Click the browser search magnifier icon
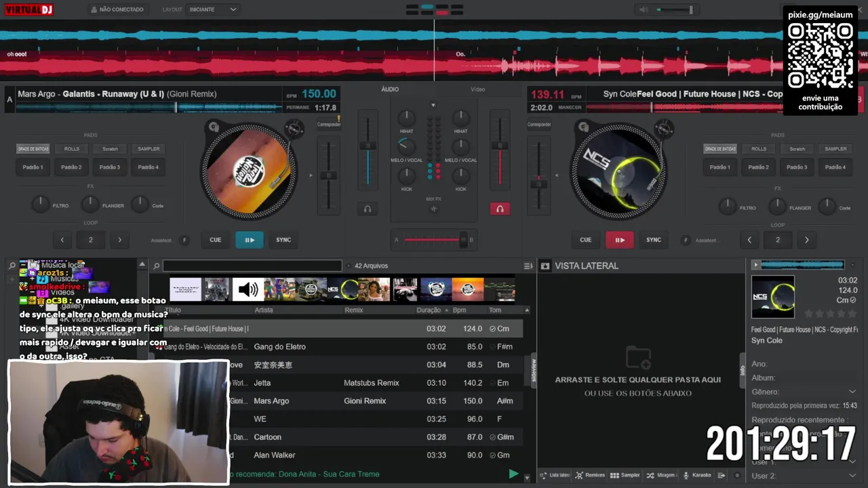 point(156,266)
